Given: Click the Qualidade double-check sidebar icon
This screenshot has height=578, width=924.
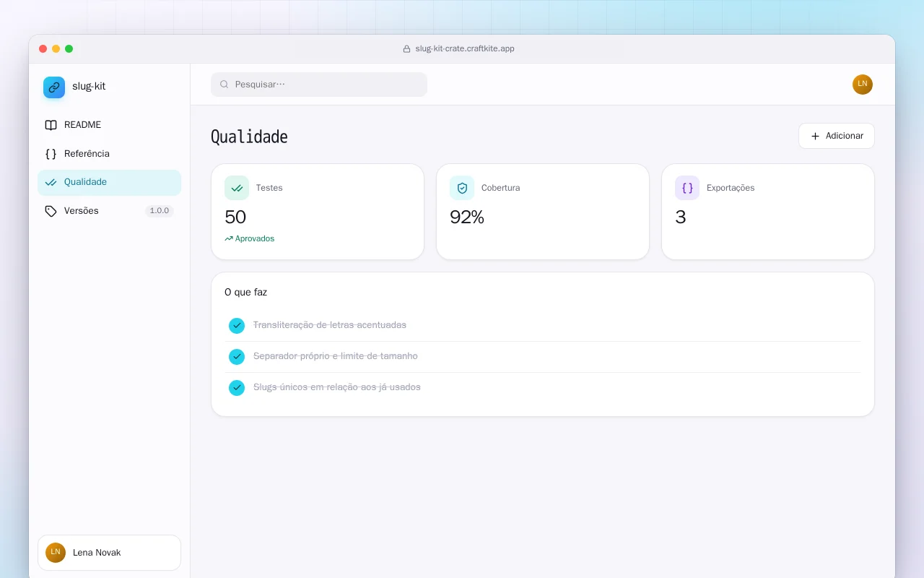Looking at the screenshot, I should (x=51, y=182).
